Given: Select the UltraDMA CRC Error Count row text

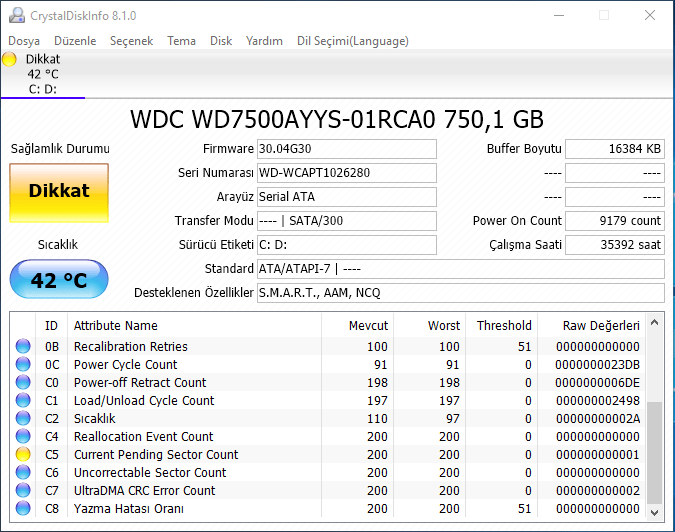Looking at the screenshot, I should 144,491.
